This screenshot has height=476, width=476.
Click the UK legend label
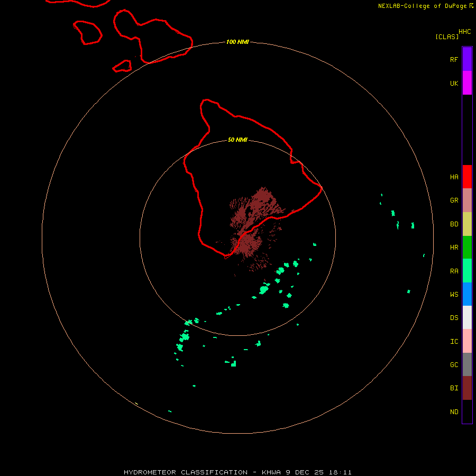pos(454,83)
